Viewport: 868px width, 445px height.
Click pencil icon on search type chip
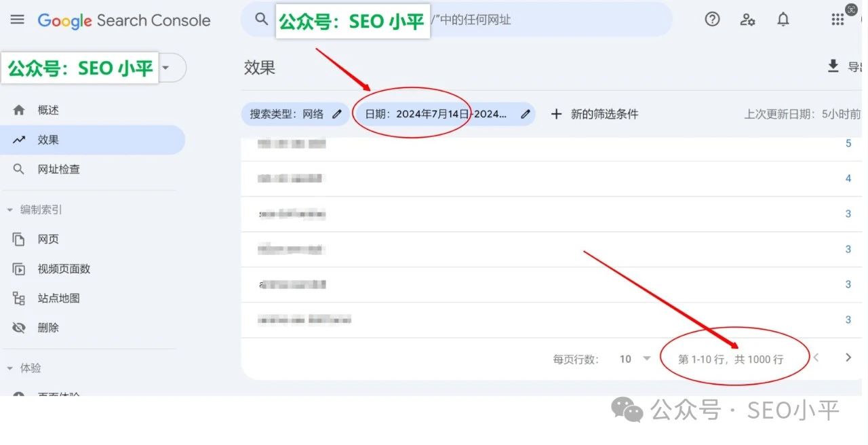click(337, 114)
